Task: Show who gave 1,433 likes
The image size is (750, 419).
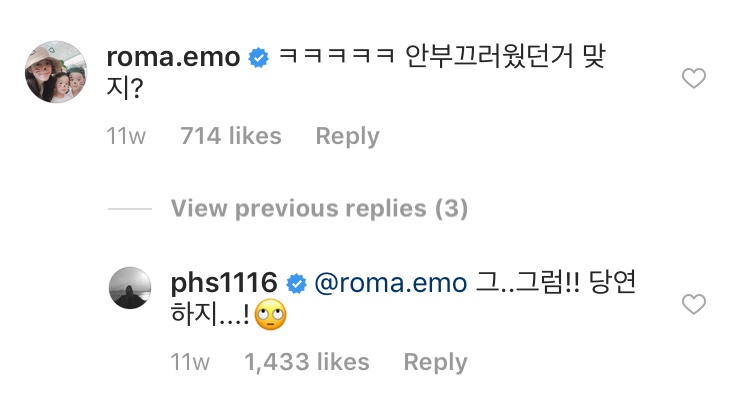Action: tap(306, 362)
